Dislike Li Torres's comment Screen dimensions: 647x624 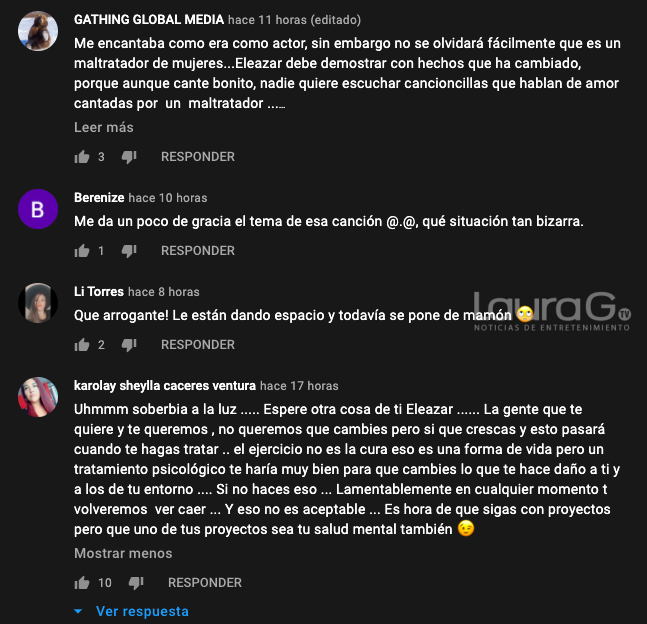[x=129, y=345]
